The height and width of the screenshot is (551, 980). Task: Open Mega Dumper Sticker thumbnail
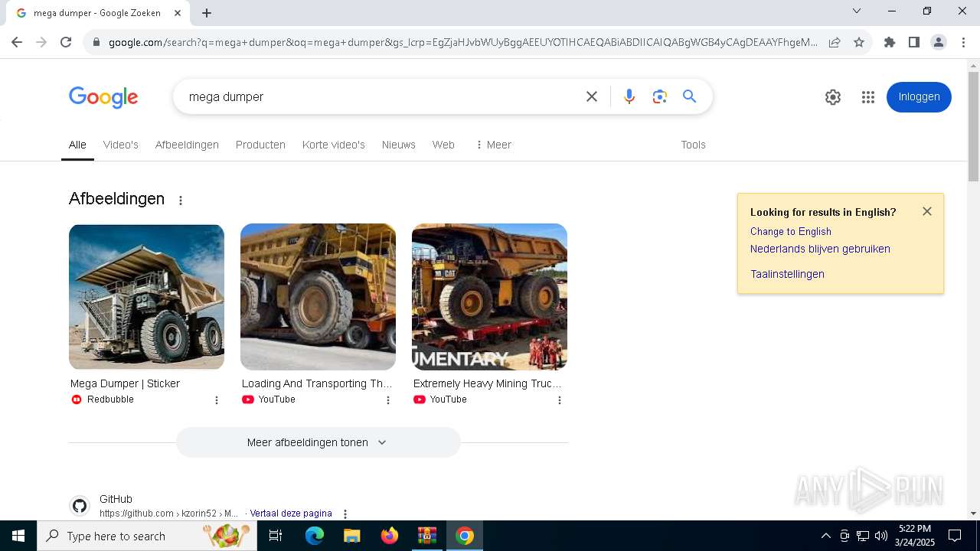(146, 297)
